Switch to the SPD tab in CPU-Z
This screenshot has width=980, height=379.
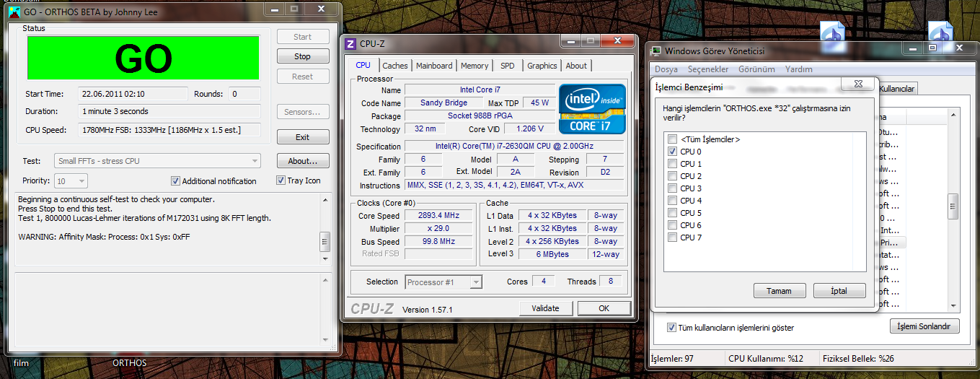(x=508, y=66)
